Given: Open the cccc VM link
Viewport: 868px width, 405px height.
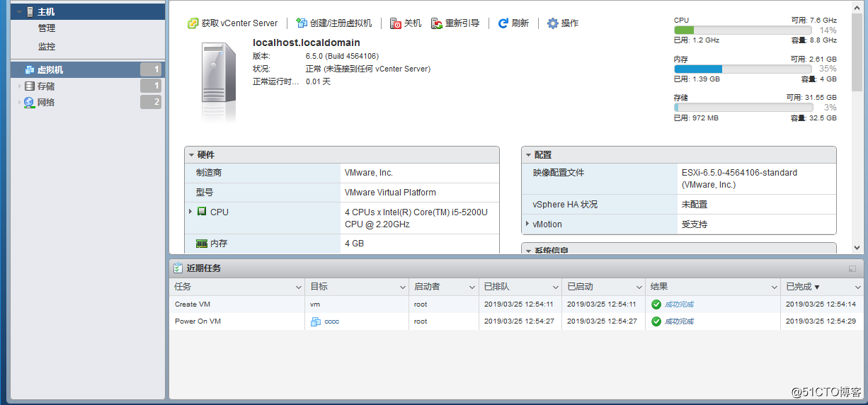Looking at the screenshot, I should [x=331, y=321].
